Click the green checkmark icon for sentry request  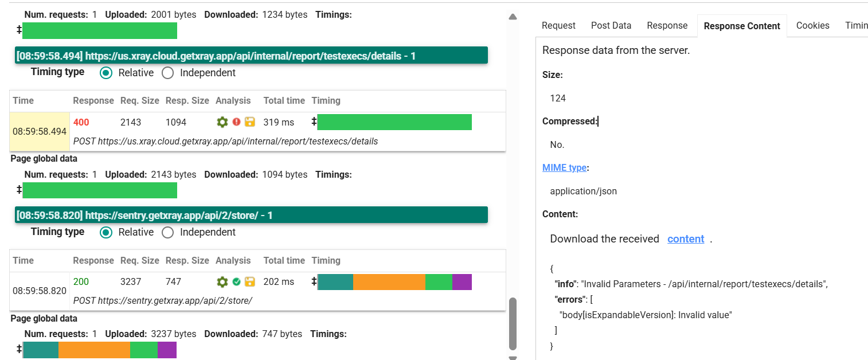tap(236, 282)
